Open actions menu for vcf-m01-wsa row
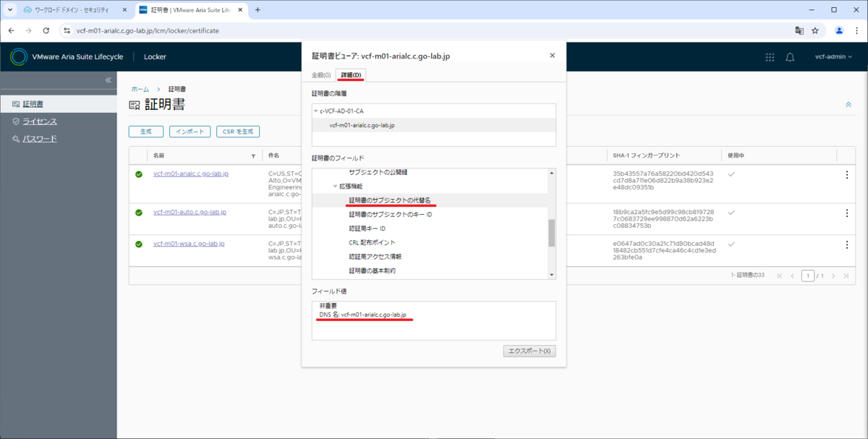The width and height of the screenshot is (868, 439). [x=847, y=244]
